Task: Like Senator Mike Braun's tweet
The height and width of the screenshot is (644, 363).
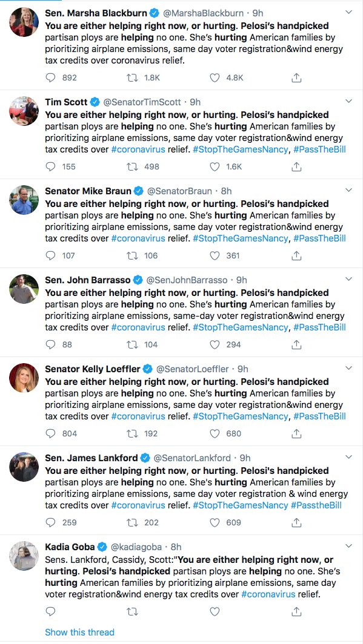Action: pos(215,255)
